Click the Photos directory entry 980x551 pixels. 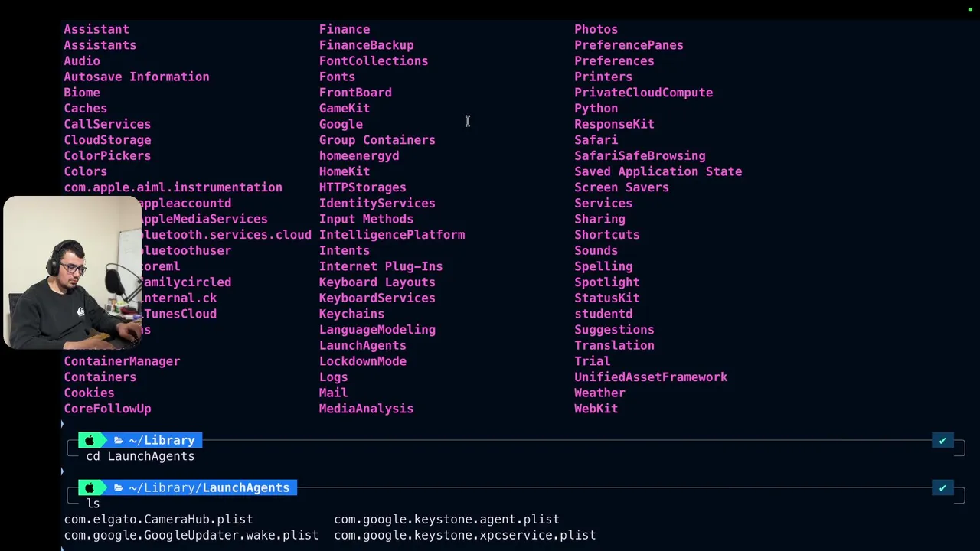pyautogui.click(x=596, y=29)
